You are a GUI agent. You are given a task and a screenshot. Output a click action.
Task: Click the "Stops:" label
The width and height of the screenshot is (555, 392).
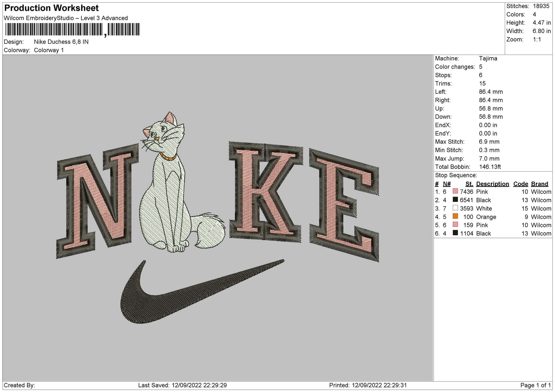pyautogui.click(x=443, y=75)
